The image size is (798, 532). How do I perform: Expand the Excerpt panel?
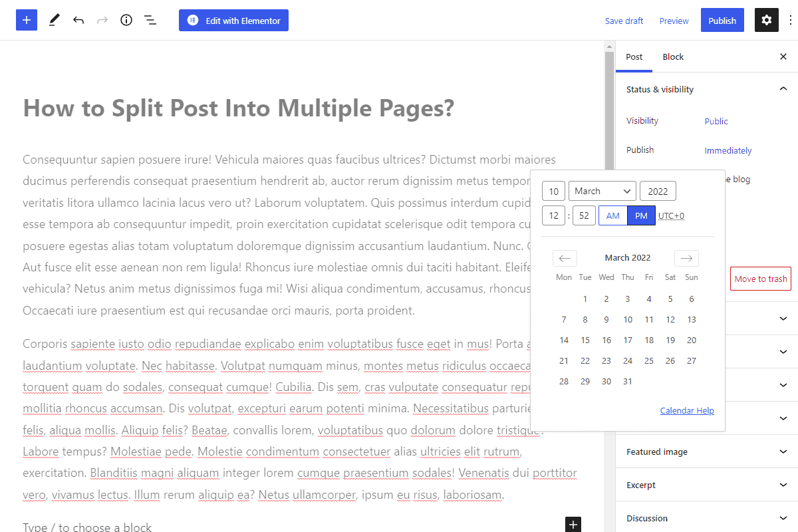tap(707, 485)
